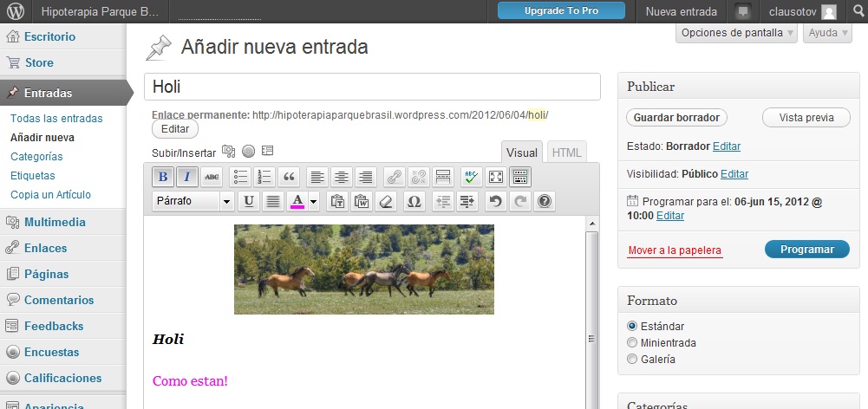
Task: Click the post title field containing Holi
Action: [372, 87]
